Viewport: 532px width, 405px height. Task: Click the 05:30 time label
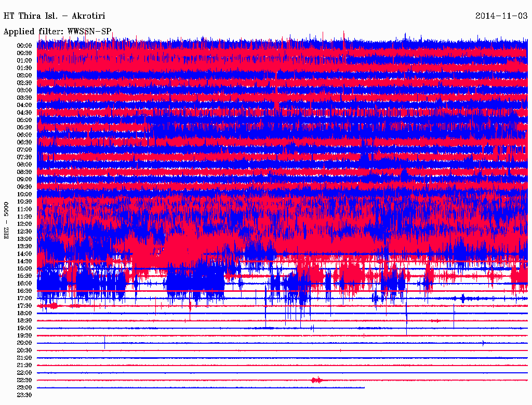click(x=24, y=128)
